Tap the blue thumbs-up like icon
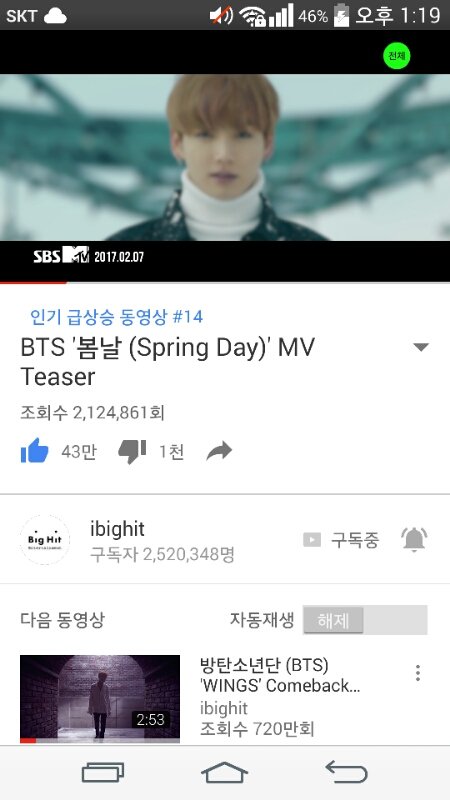Image resolution: width=450 pixels, height=800 pixels. (34, 451)
